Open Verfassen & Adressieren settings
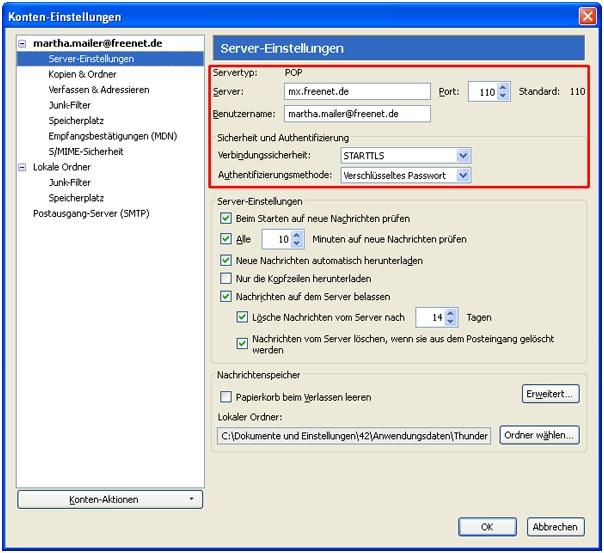 99,90
